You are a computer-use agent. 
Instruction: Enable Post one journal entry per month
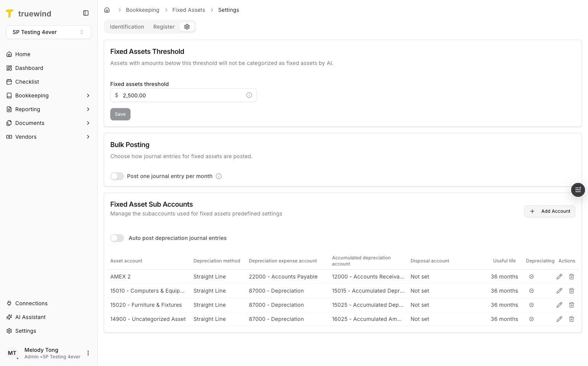(x=117, y=176)
